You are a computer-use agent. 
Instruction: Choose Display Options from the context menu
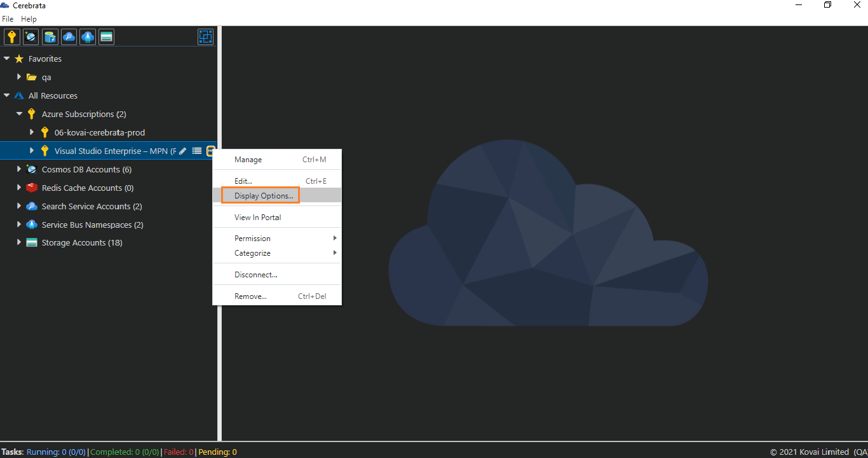tap(260, 195)
